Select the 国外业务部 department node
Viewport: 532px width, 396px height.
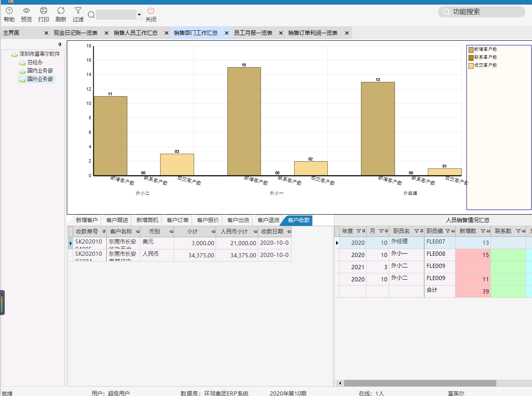pos(40,79)
